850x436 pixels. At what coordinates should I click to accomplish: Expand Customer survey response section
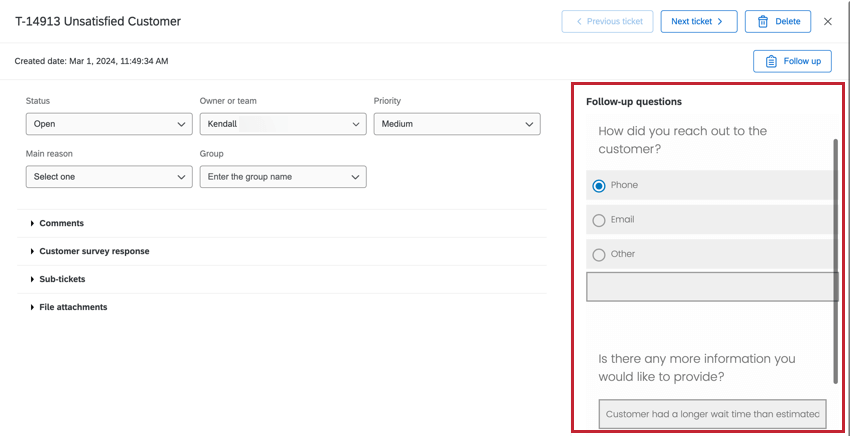[x=94, y=251]
